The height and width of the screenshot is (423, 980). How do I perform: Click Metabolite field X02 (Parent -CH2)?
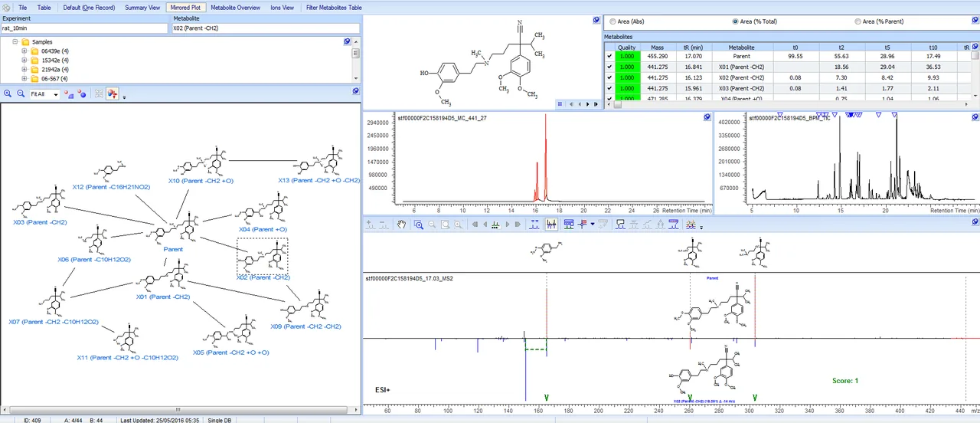point(265,28)
